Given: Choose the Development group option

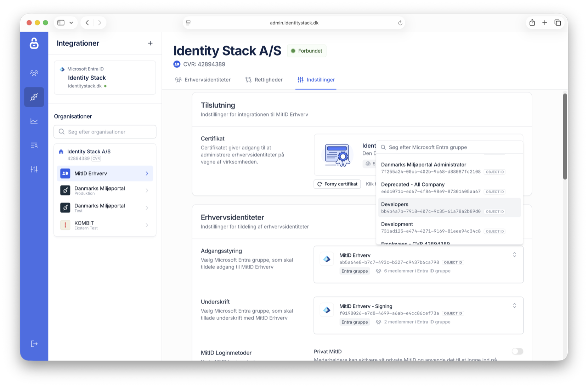Looking at the screenshot, I should click(449, 227).
